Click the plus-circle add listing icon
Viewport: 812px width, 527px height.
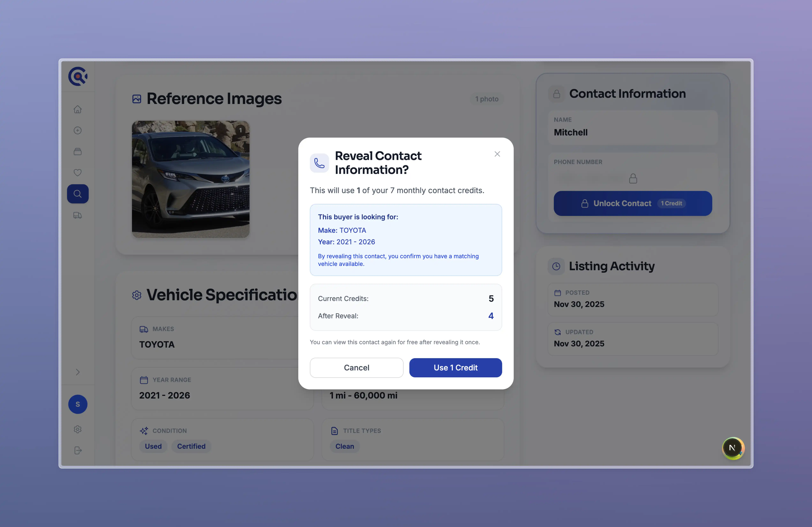click(78, 130)
